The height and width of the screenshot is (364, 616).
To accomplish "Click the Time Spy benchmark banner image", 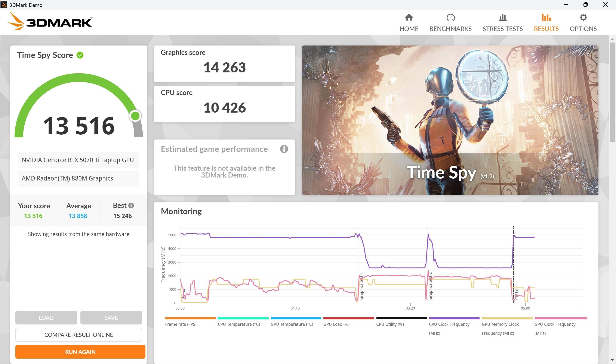I will click(450, 120).
